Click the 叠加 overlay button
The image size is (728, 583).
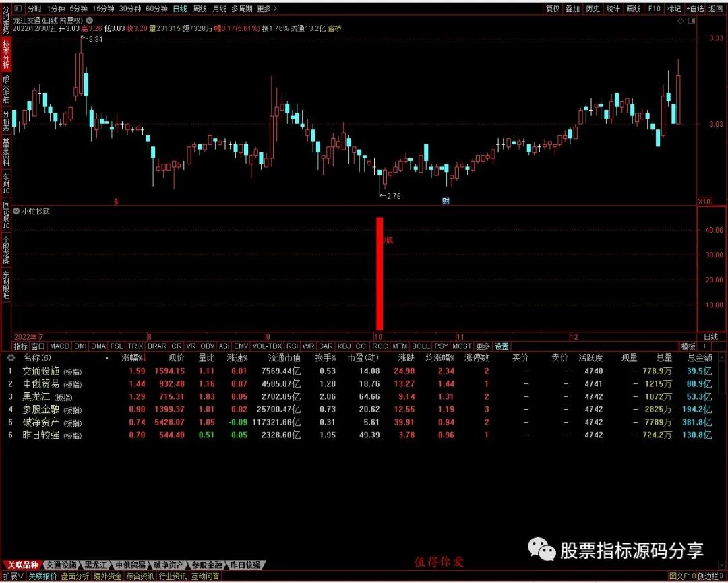pos(572,8)
